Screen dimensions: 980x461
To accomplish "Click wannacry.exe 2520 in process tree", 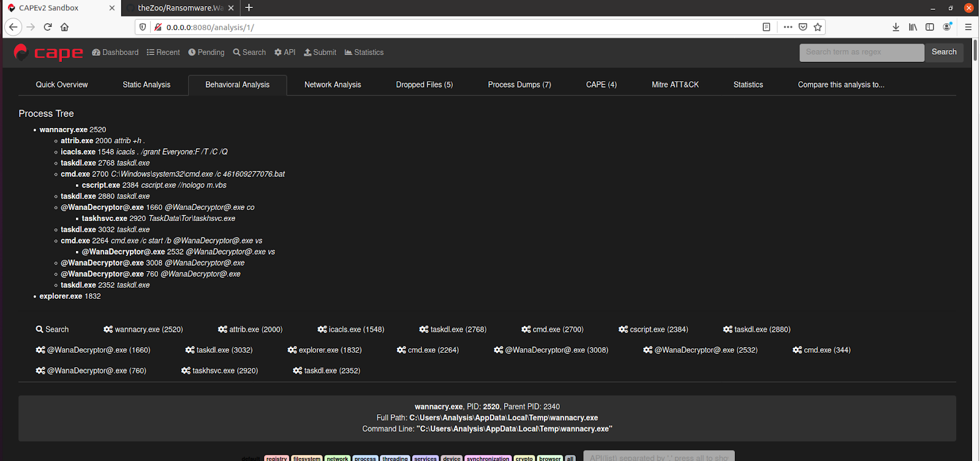I will pos(73,130).
